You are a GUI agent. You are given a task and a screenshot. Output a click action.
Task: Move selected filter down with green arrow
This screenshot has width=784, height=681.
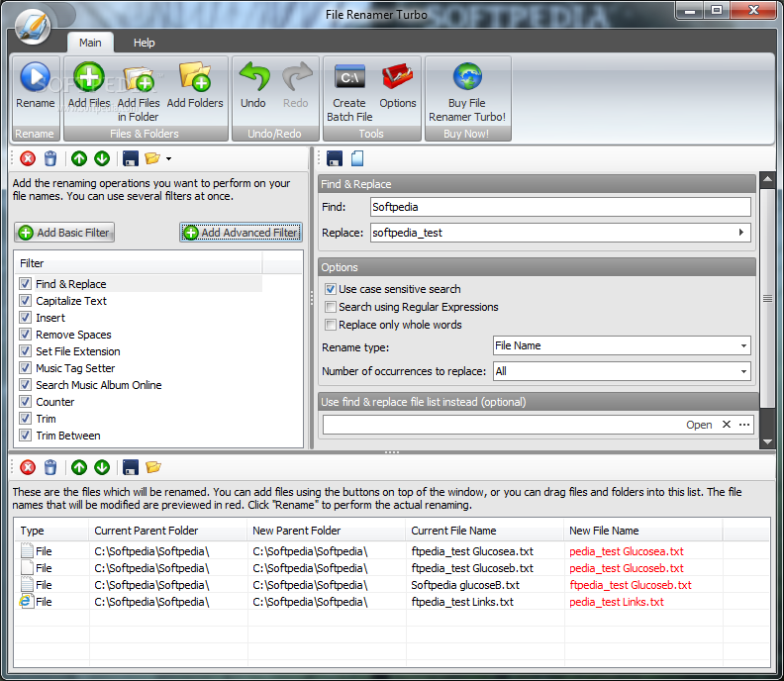(102, 159)
